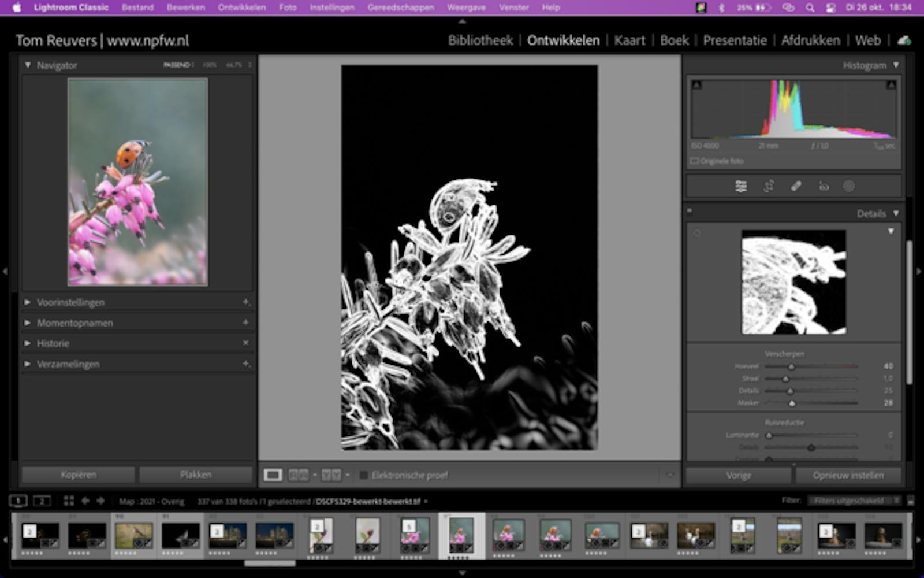Open the Ontwikkelen menu in menu bar
This screenshot has width=924, height=578.
[x=241, y=8]
